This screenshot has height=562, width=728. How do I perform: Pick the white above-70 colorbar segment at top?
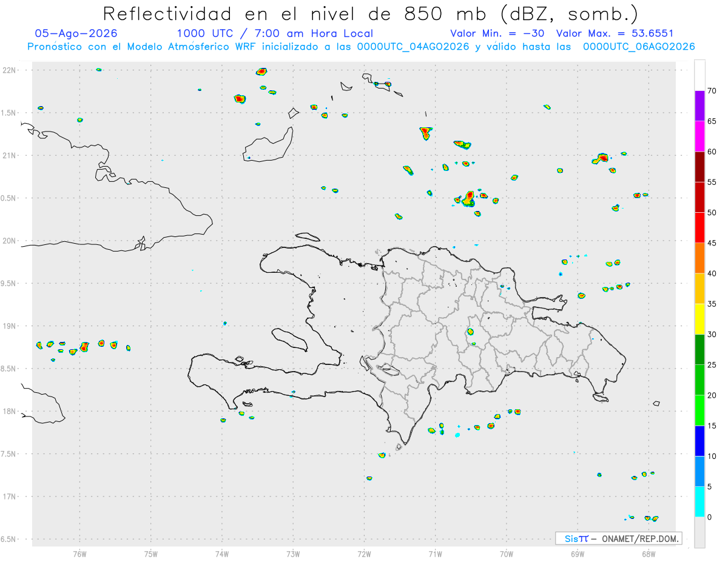coord(699,75)
